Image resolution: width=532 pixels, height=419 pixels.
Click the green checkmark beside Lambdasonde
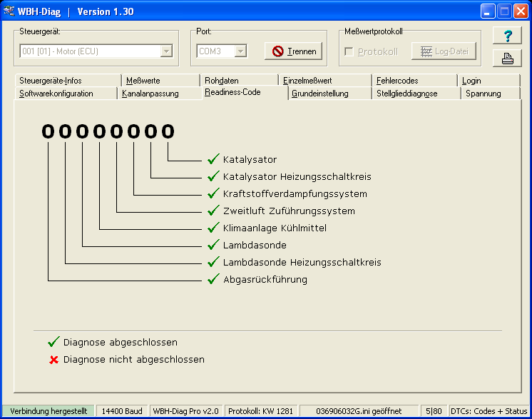pos(213,245)
